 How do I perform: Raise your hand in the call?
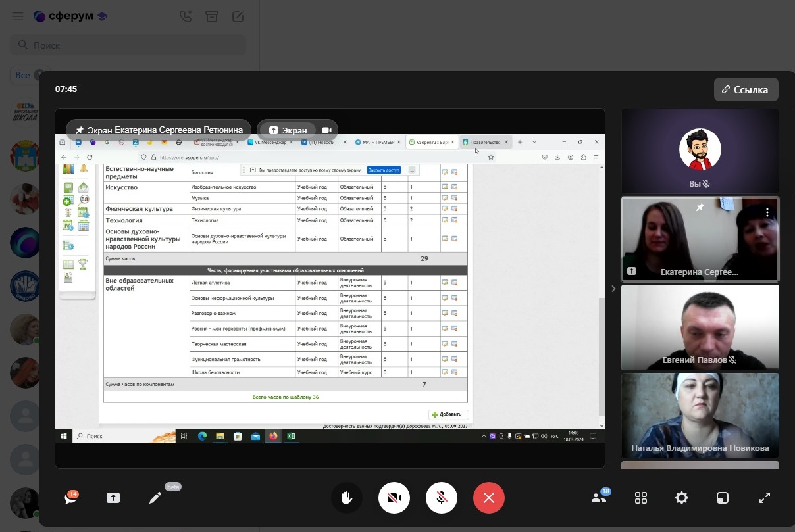[x=347, y=498]
